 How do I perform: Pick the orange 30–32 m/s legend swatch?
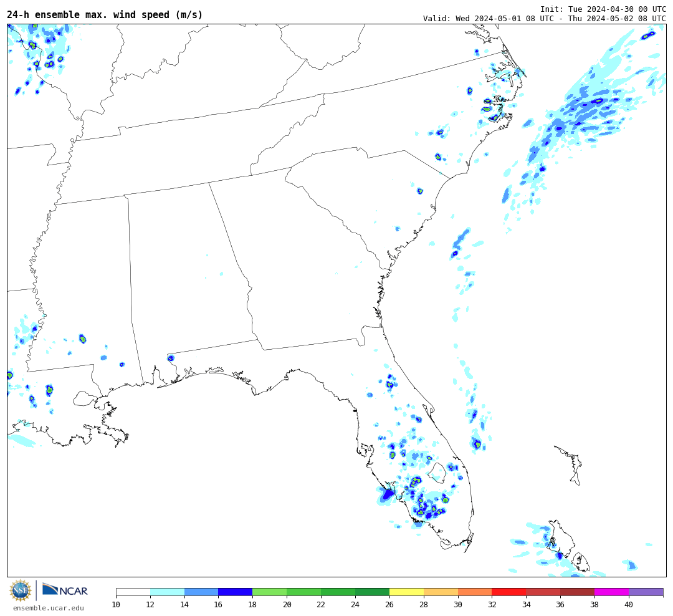(x=475, y=592)
